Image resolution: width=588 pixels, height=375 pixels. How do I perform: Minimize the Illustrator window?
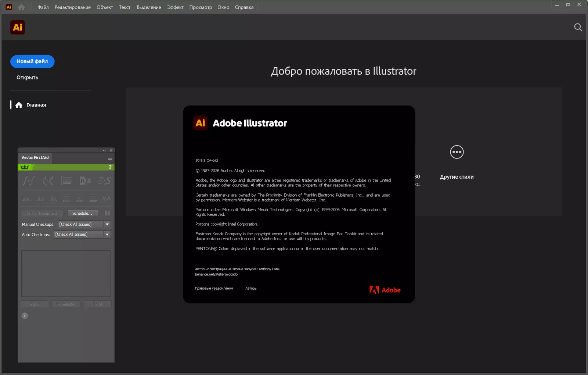pos(557,5)
